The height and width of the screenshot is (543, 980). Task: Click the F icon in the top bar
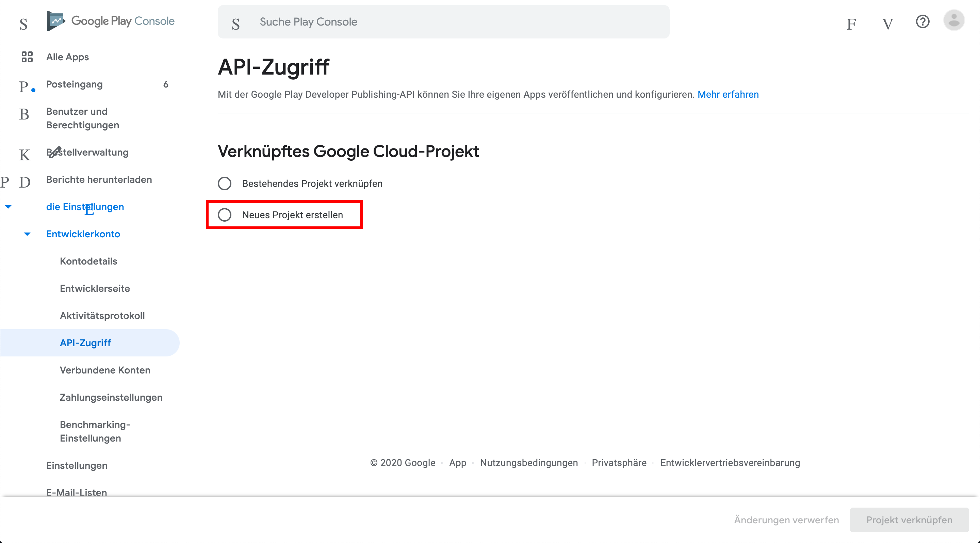pos(851,24)
